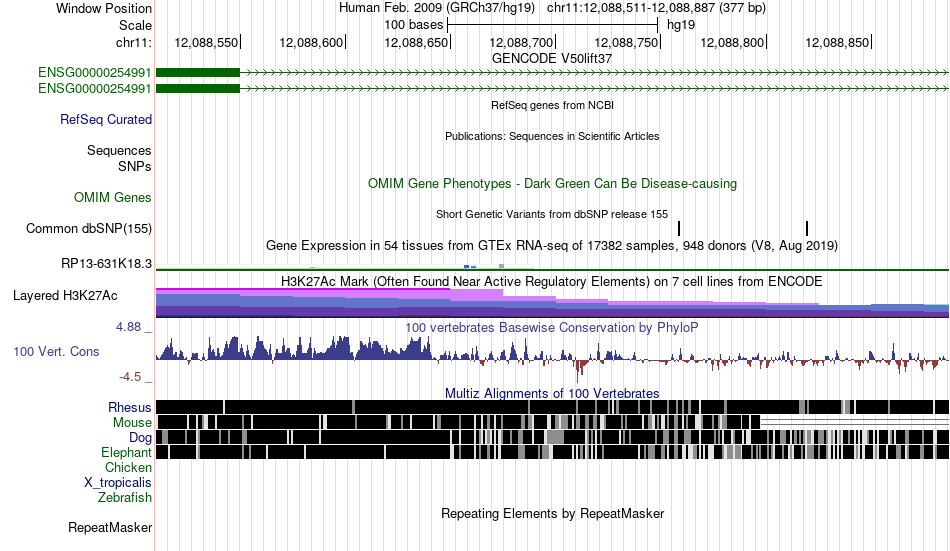The image size is (950, 551).
Task: Click the 12,088,800 ruler position
Action: (x=732, y=42)
